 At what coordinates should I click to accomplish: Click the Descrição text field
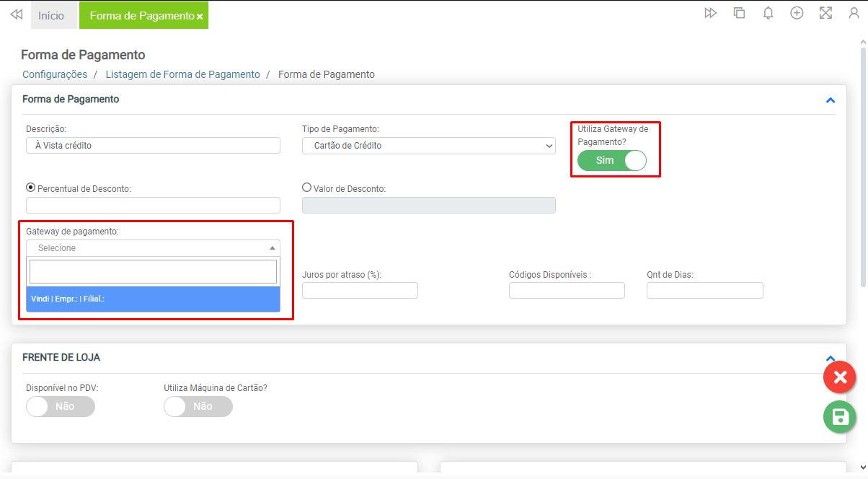(153, 146)
